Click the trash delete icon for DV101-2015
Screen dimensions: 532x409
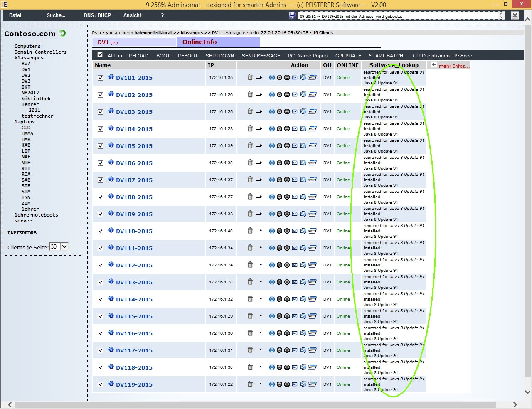[250, 77]
